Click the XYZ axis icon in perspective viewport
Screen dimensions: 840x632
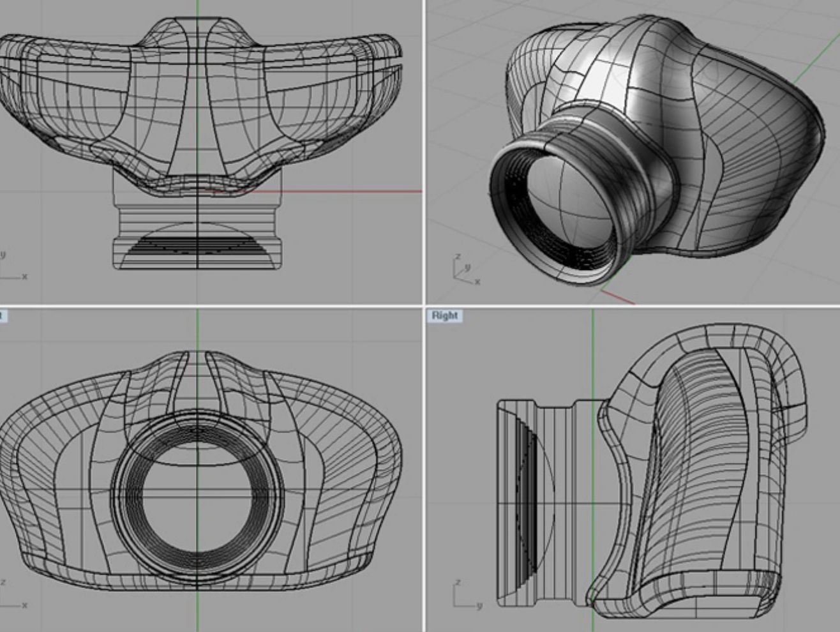click(465, 269)
